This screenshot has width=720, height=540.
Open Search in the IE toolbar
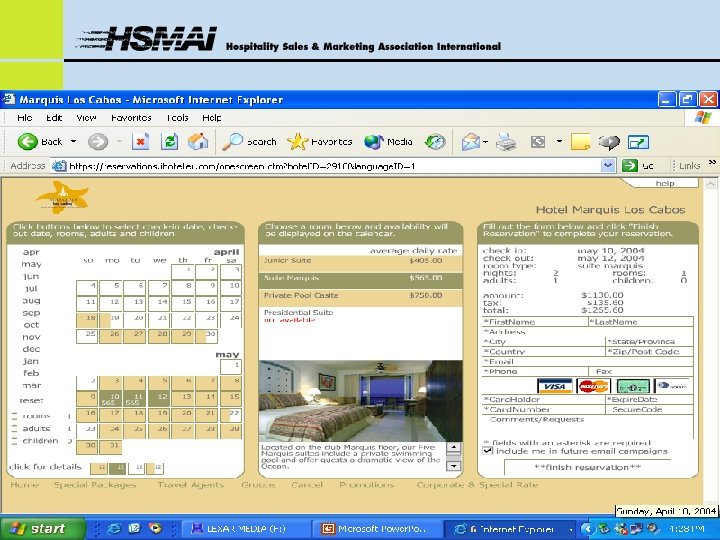pyautogui.click(x=249, y=142)
